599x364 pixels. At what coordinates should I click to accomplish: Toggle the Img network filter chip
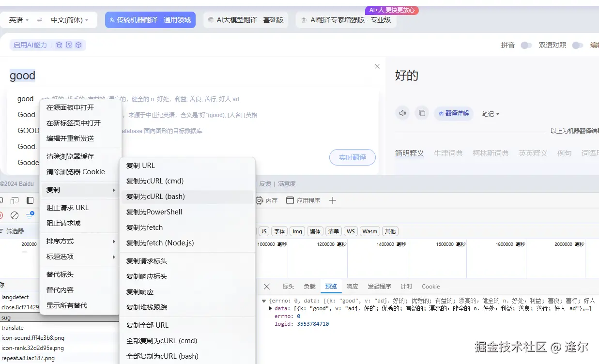pos(297,231)
